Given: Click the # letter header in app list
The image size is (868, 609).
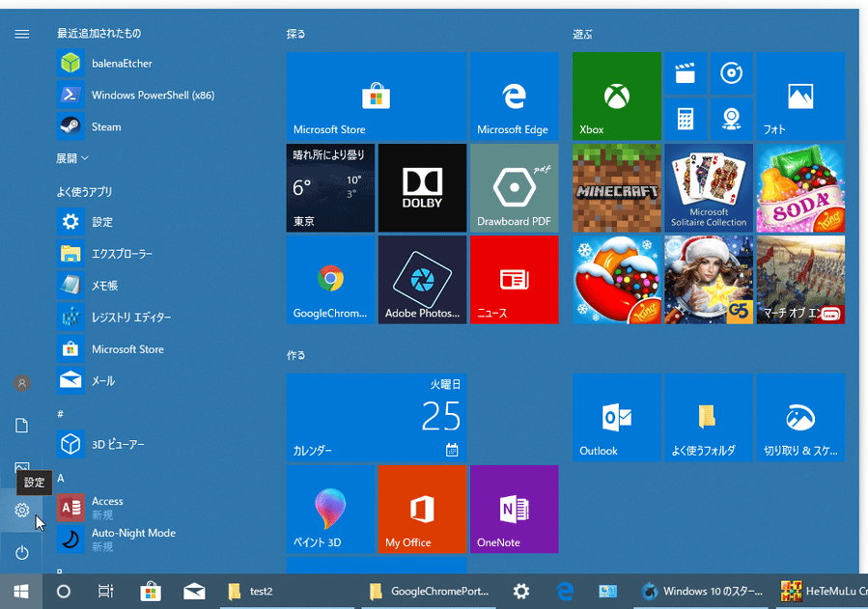Looking at the screenshot, I should [x=60, y=414].
